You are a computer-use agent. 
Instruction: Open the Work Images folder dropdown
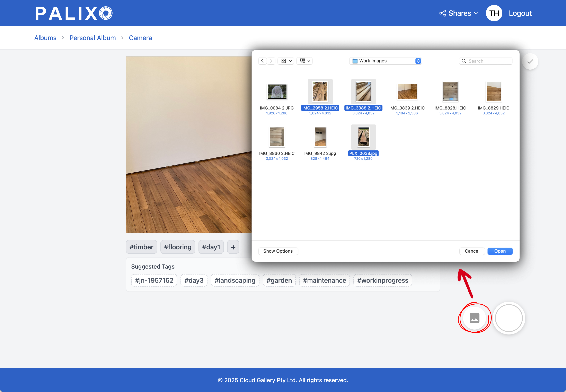pyautogui.click(x=385, y=61)
